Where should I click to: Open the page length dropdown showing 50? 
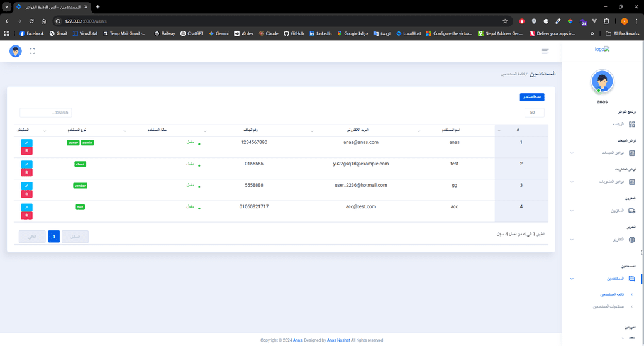coord(534,113)
